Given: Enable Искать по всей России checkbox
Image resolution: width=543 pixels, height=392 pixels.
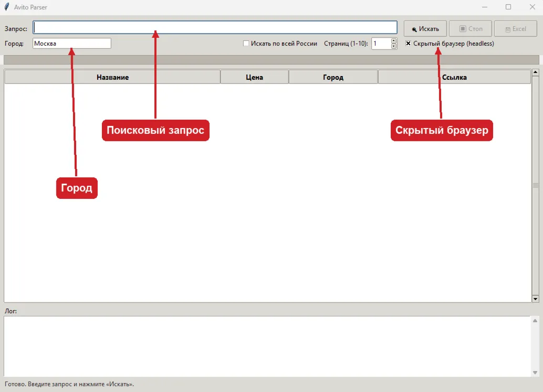Looking at the screenshot, I should [x=246, y=43].
